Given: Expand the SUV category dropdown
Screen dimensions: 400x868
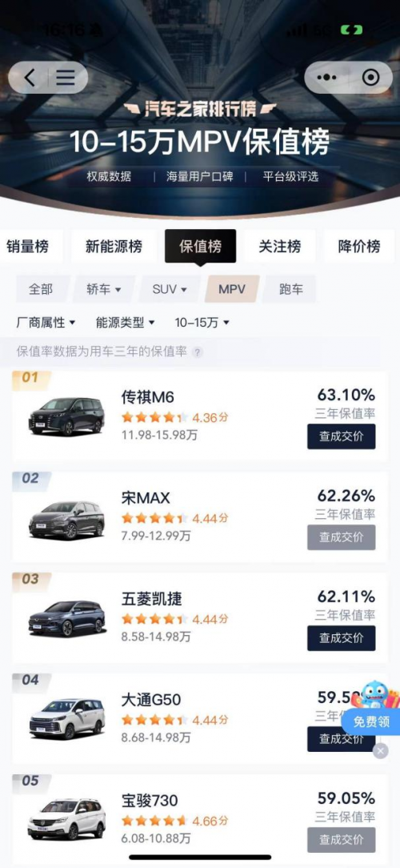Looking at the screenshot, I should click(x=170, y=289).
